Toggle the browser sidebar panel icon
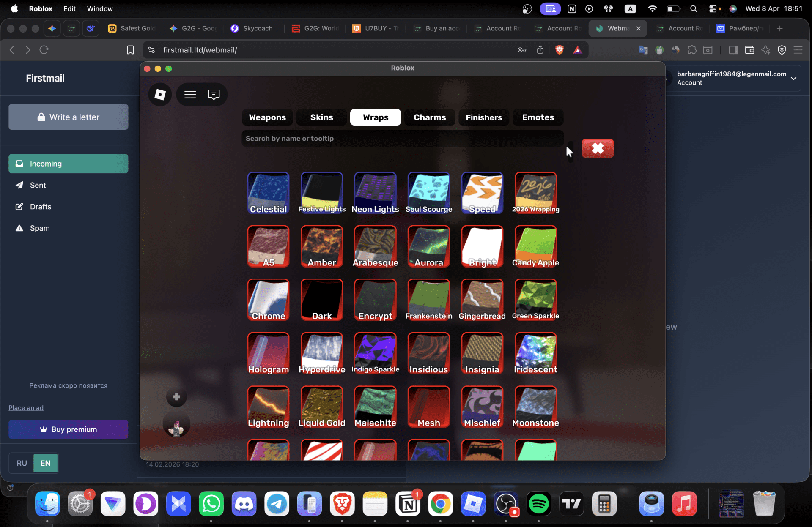 [733, 50]
